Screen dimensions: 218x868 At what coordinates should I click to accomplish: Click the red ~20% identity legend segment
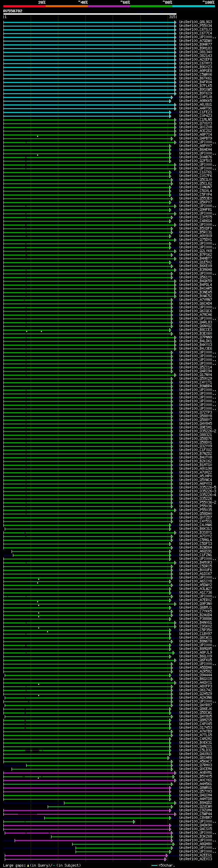coord(25,6)
